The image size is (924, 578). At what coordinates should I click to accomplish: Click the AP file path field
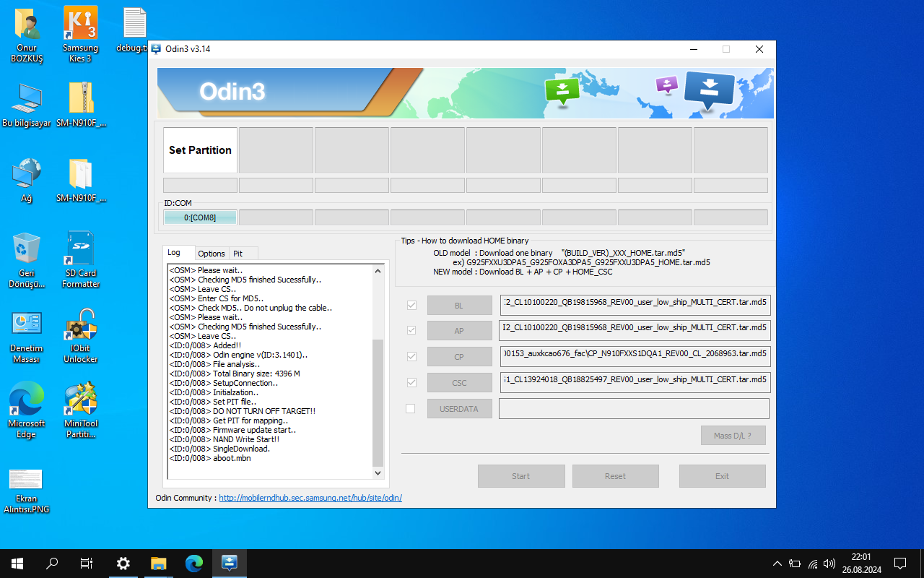635,331
